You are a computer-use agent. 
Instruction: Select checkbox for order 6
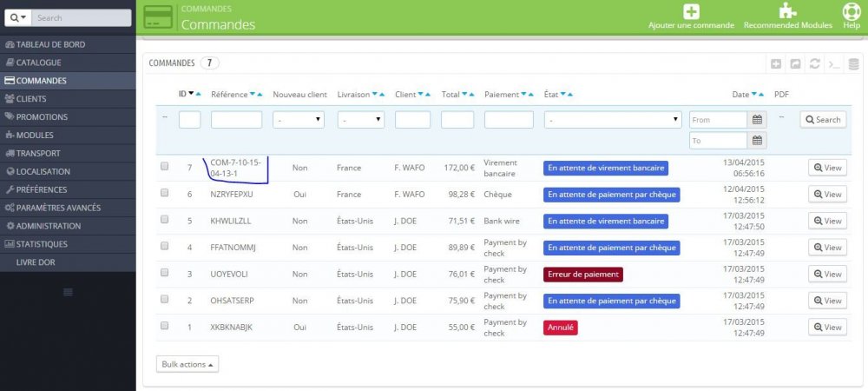click(164, 193)
